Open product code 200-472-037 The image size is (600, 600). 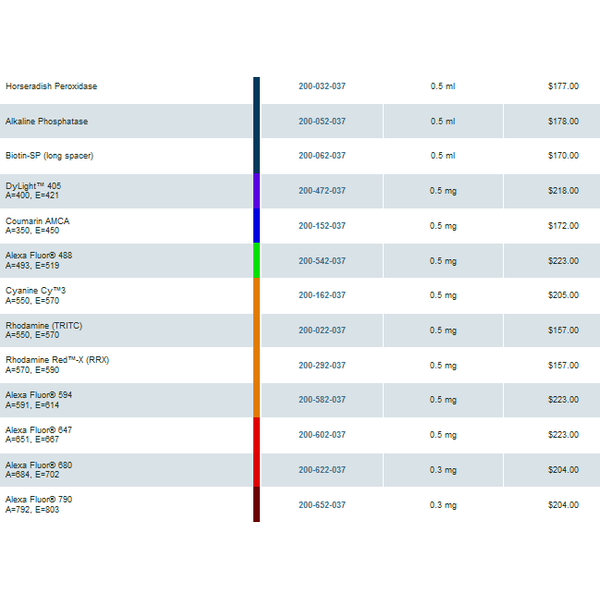pyautogui.click(x=322, y=191)
